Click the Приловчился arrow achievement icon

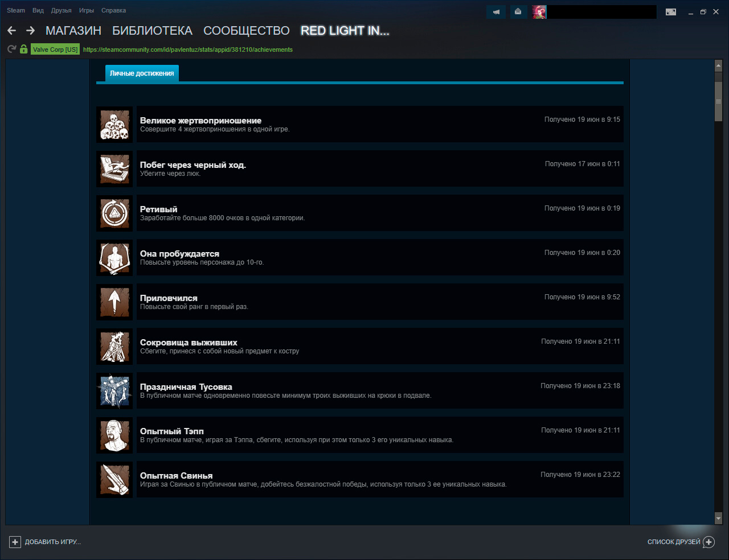(114, 302)
